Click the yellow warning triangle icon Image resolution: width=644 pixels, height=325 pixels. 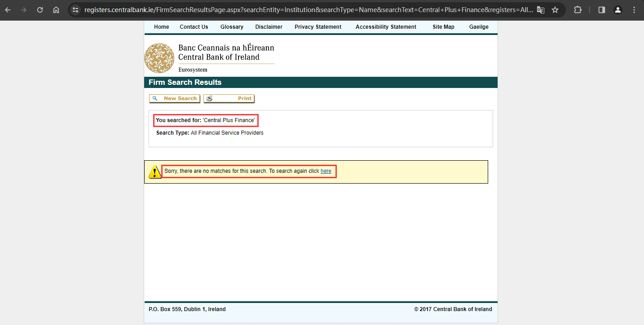[x=155, y=172]
